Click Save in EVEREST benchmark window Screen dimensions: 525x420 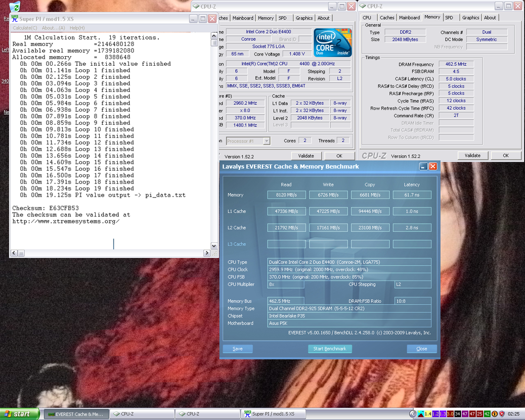[238, 349]
